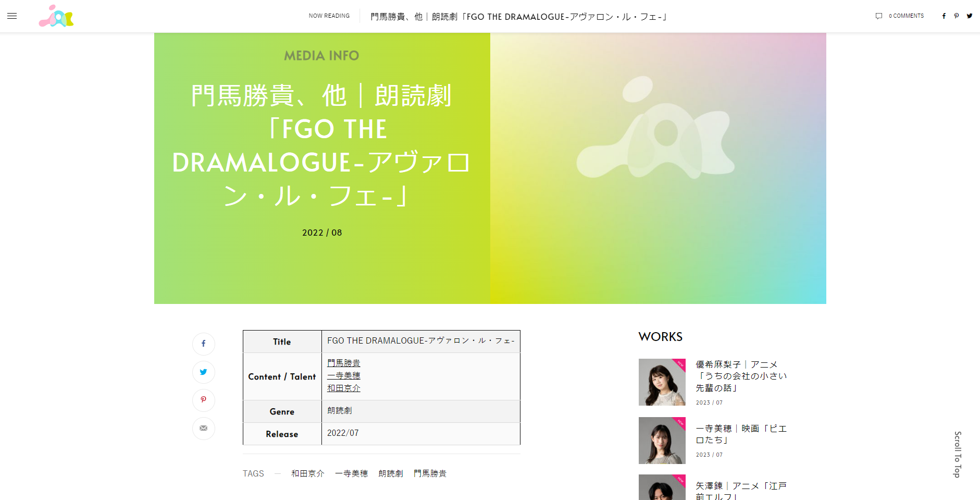The image size is (980, 500).
Task: Click the comments speech bubble icon
Action: pos(878,16)
